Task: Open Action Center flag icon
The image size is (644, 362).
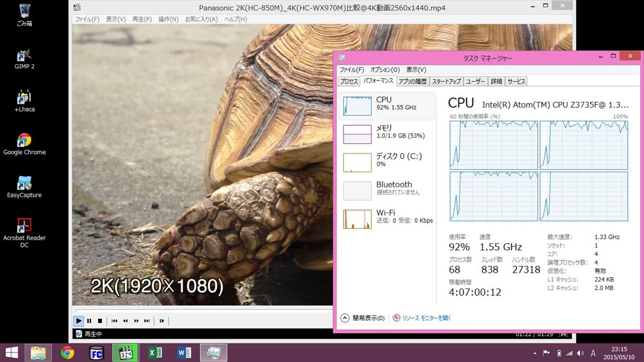Action: [547, 353]
